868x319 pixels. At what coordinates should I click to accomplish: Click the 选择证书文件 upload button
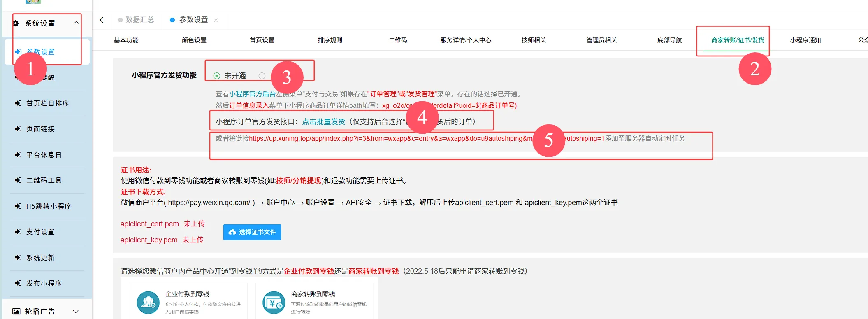(x=252, y=232)
